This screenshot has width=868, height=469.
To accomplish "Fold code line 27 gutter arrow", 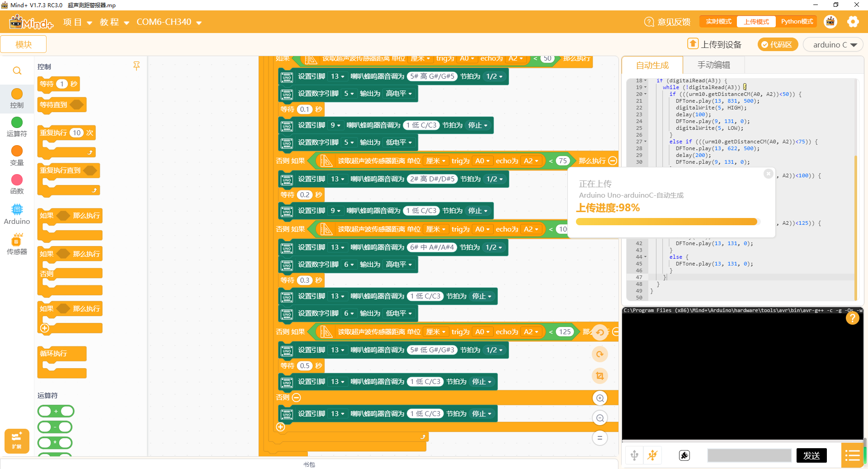I will point(645,142).
